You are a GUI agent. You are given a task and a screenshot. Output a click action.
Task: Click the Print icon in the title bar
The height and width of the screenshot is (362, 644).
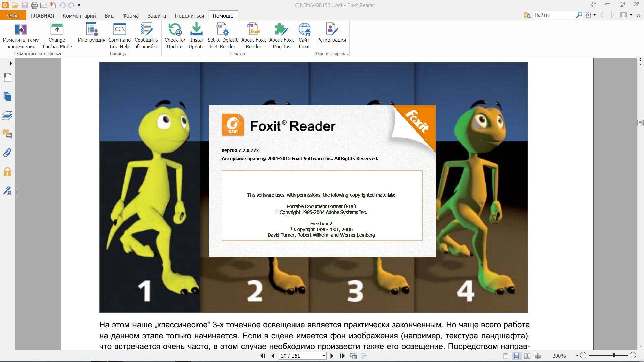34,5
